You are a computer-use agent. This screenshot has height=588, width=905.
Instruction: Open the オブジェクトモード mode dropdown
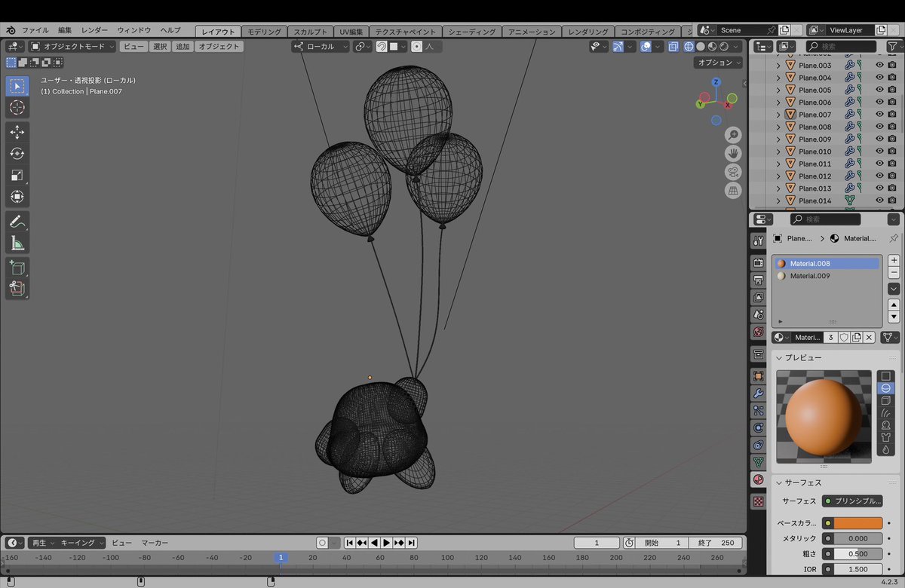[72, 47]
